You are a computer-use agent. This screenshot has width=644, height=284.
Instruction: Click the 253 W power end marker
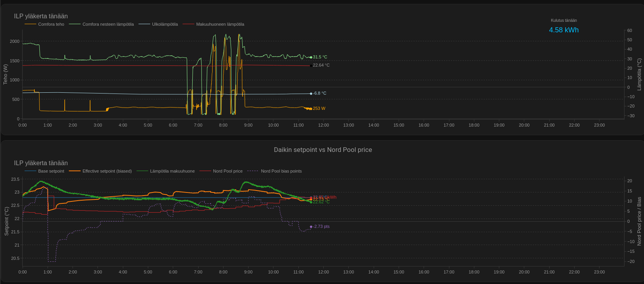click(311, 109)
